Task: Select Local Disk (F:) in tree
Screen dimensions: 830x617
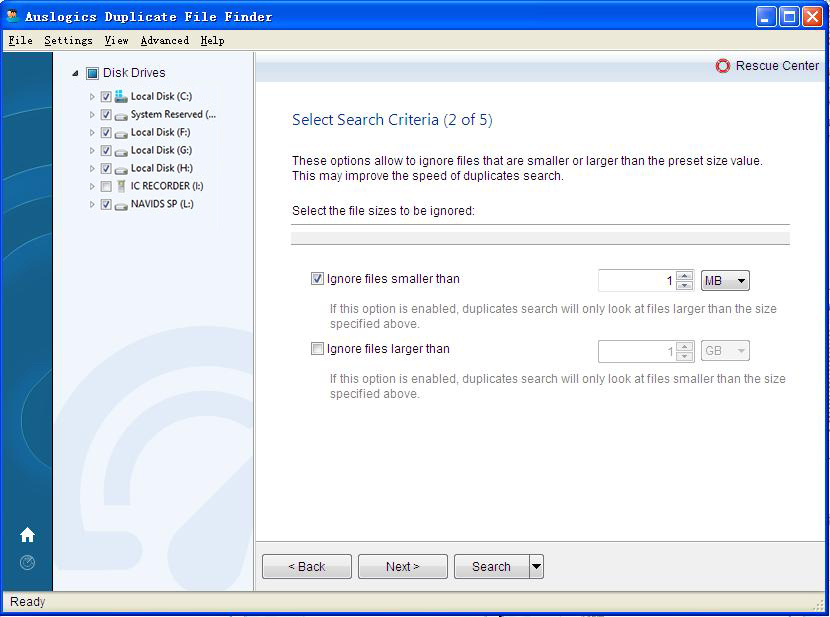Action: click(160, 133)
